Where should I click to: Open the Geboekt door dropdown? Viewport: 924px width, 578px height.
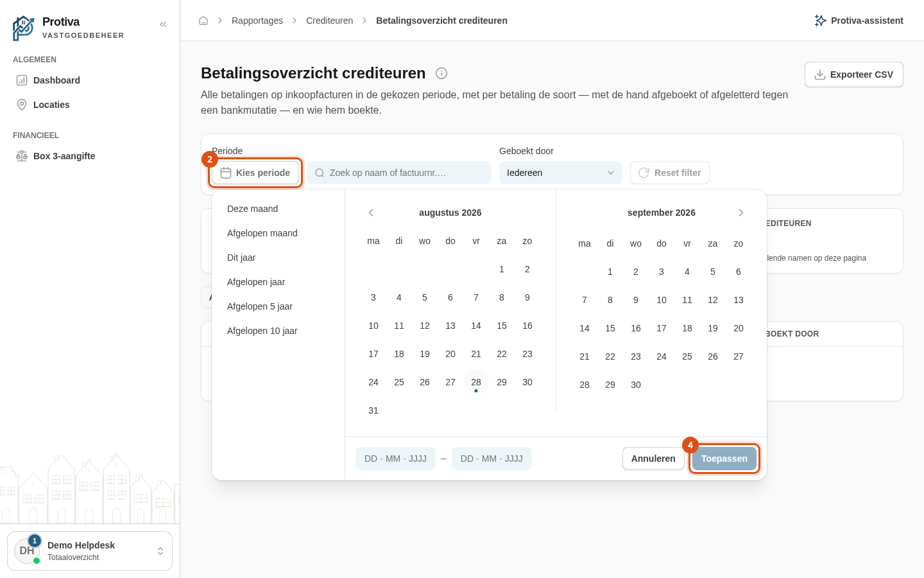[561, 173]
